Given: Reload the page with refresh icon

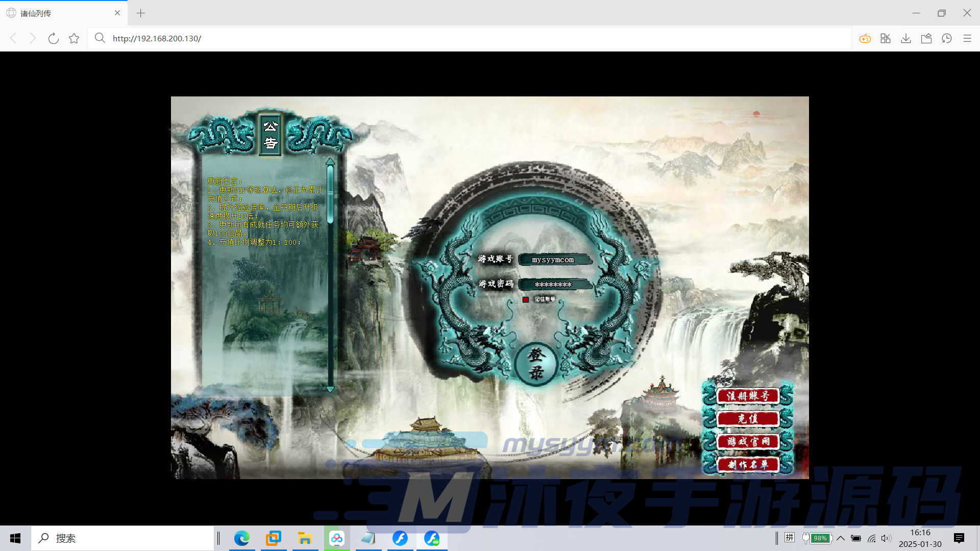Looking at the screenshot, I should tap(53, 38).
